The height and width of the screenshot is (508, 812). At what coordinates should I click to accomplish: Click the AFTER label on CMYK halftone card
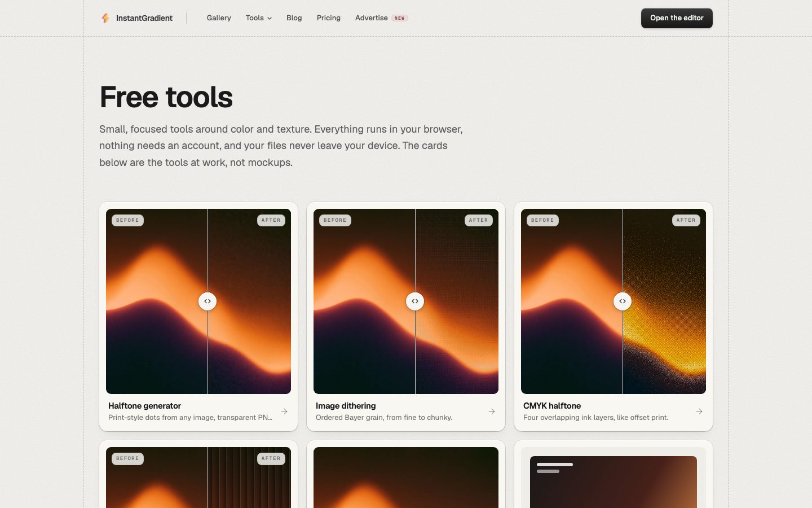tap(686, 220)
